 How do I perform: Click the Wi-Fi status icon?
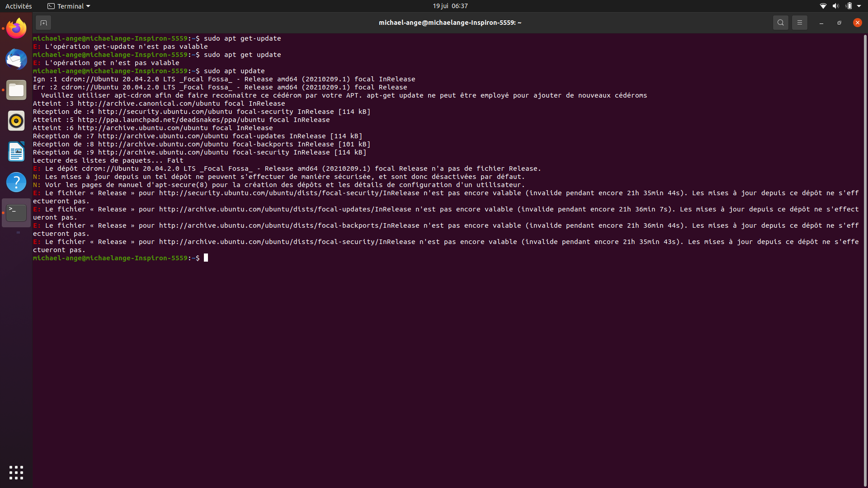tap(823, 6)
